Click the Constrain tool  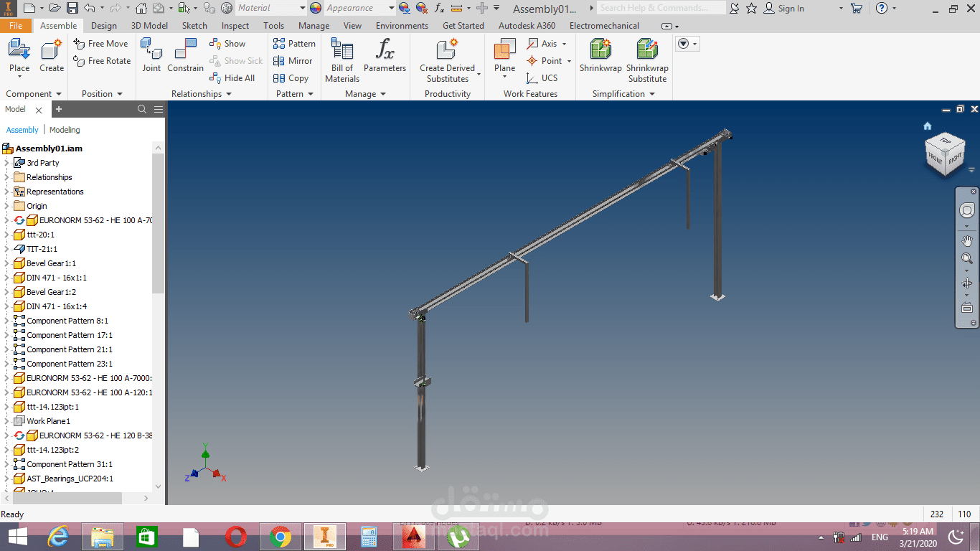[x=186, y=56]
